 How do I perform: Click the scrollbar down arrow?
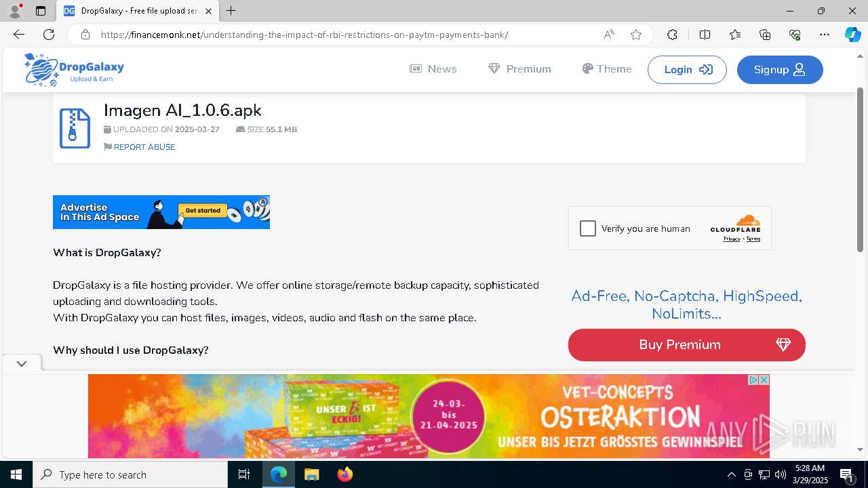click(x=861, y=449)
